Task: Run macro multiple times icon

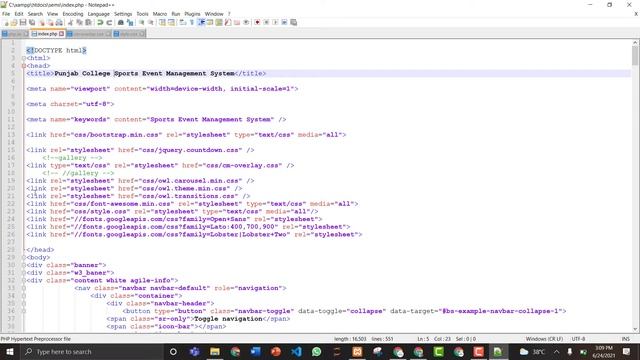Action: pyautogui.click(x=284, y=22)
